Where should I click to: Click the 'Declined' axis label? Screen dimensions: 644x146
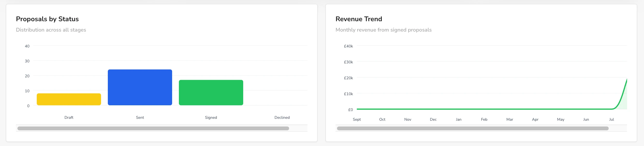(282, 117)
